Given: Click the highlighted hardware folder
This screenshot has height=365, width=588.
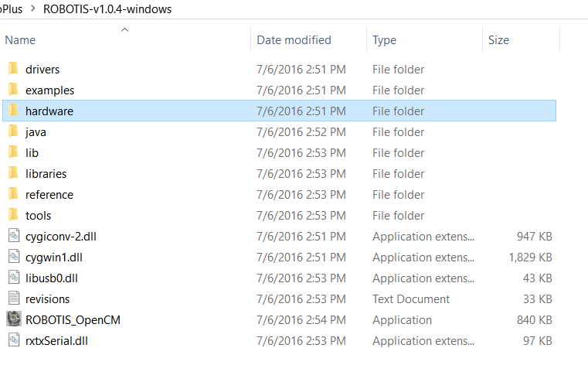Looking at the screenshot, I should point(279,111).
